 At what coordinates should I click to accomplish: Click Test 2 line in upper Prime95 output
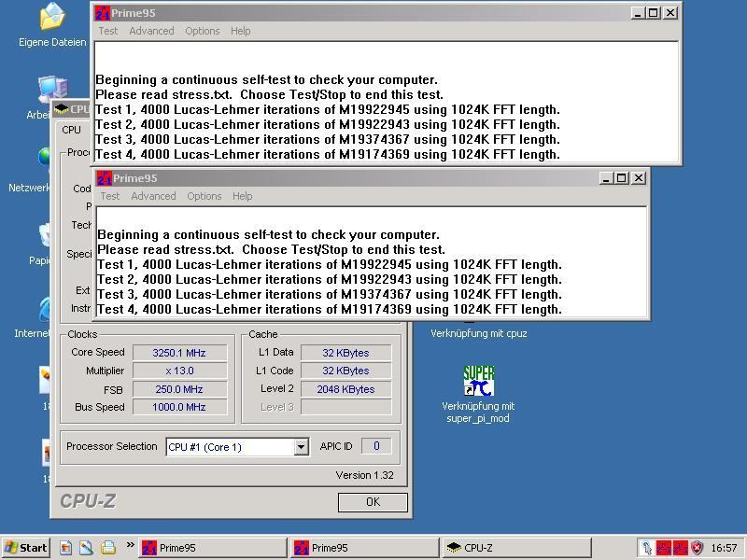coord(328,125)
